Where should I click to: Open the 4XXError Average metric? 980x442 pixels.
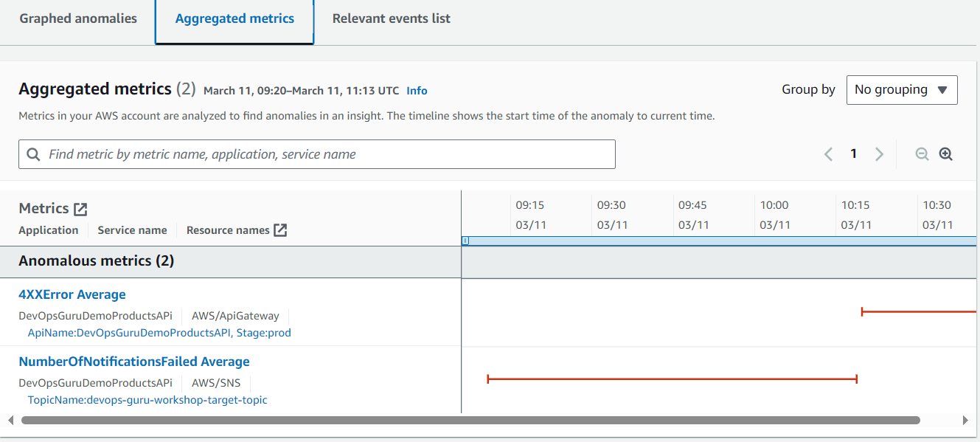tap(72, 294)
